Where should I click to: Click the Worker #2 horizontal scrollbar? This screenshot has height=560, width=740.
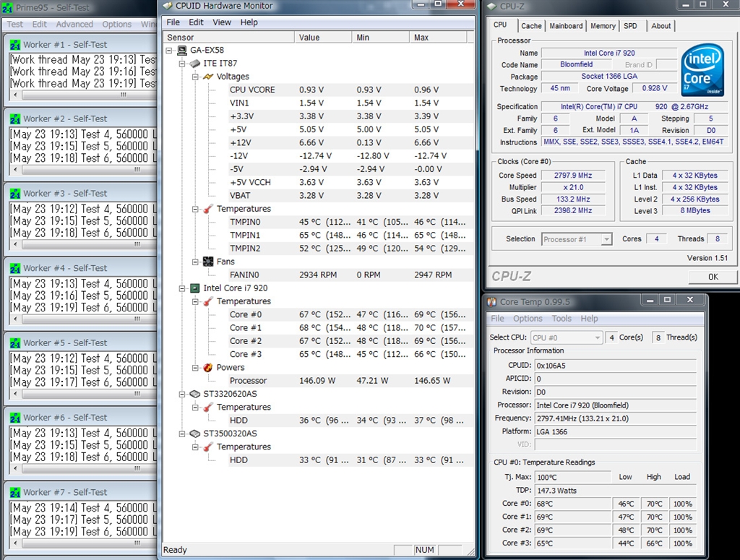pyautogui.click(x=83, y=170)
